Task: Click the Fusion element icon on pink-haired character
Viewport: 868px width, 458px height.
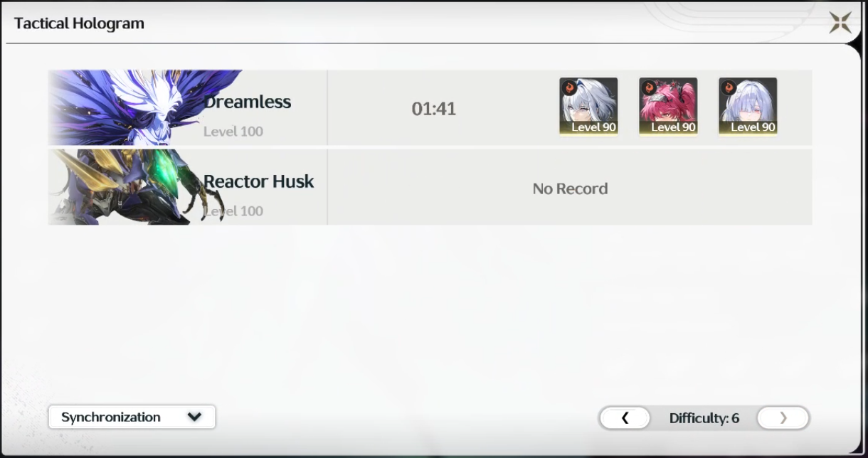Action: [x=650, y=88]
